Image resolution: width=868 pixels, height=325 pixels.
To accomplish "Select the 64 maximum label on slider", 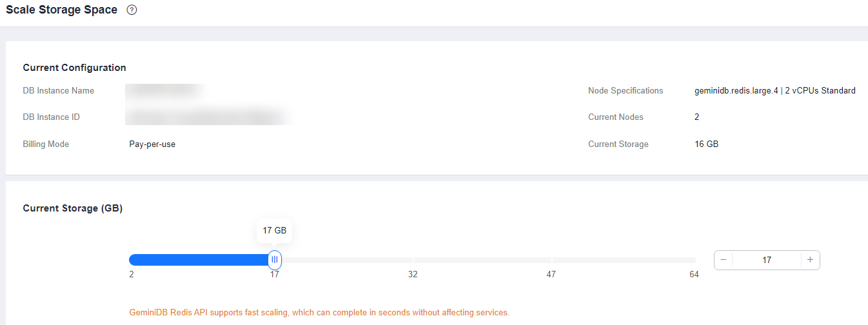I will (x=694, y=274).
